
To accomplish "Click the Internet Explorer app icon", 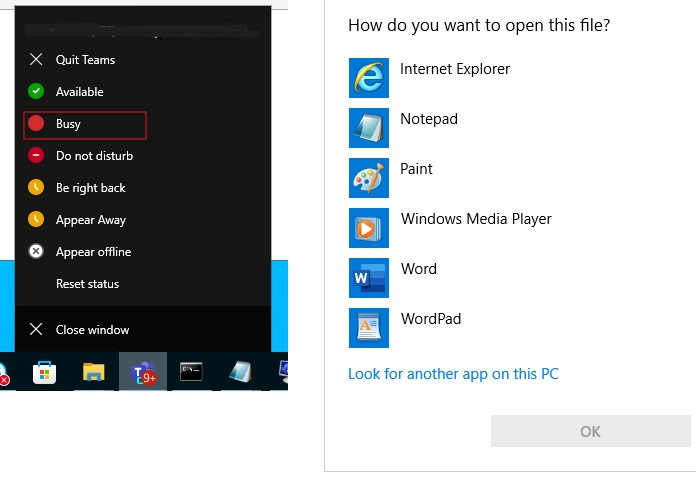I will pyautogui.click(x=369, y=78).
